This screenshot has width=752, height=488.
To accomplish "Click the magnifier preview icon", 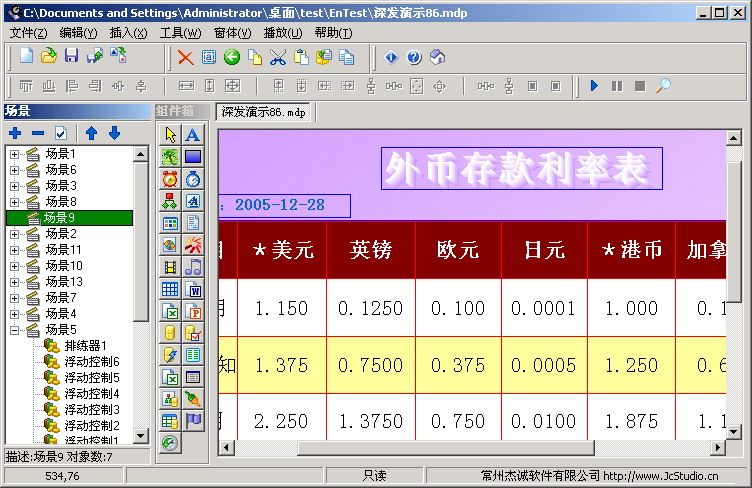I will click(x=663, y=86).
